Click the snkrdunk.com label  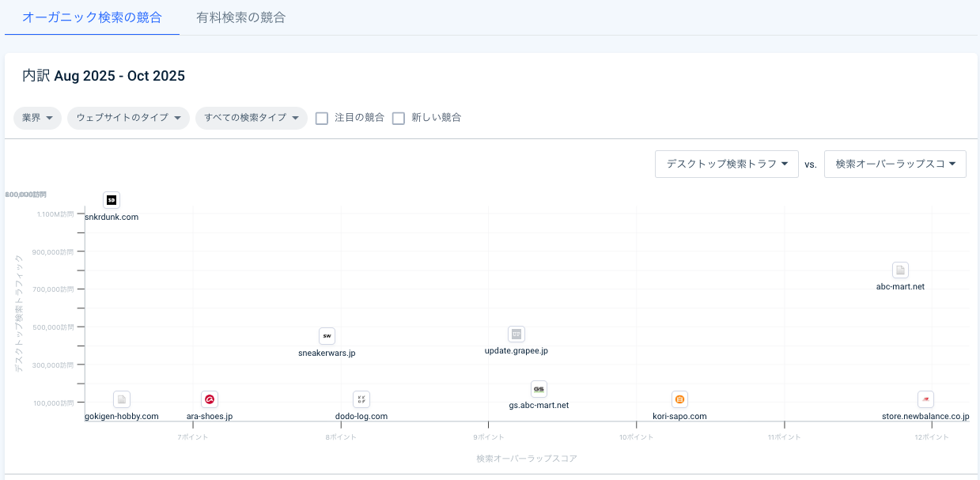coord(112,217)
